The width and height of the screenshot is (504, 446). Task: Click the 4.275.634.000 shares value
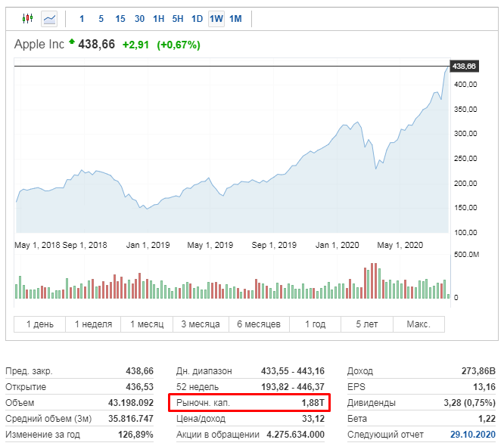(295, 435)
